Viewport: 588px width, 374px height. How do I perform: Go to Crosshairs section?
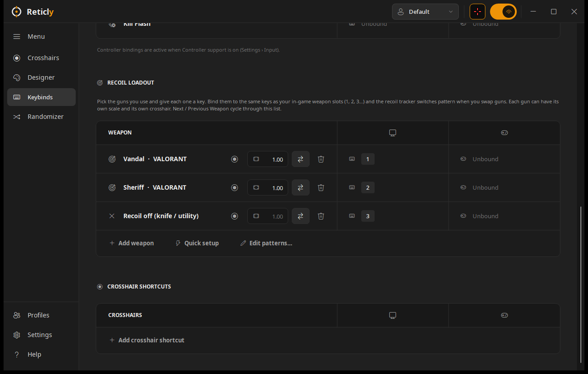[x=41, y=58]
